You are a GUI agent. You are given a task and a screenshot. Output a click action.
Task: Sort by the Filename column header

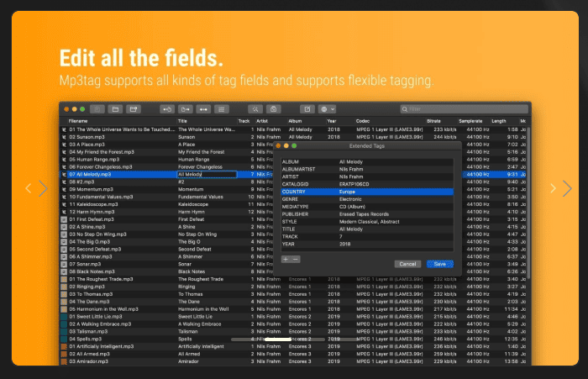(78, 121)
